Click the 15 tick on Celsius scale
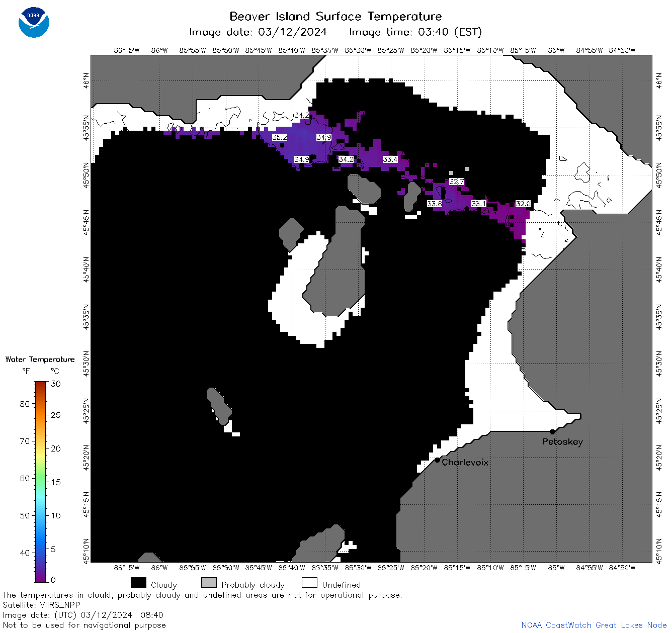The image size is (672, 633). [56, 482]
